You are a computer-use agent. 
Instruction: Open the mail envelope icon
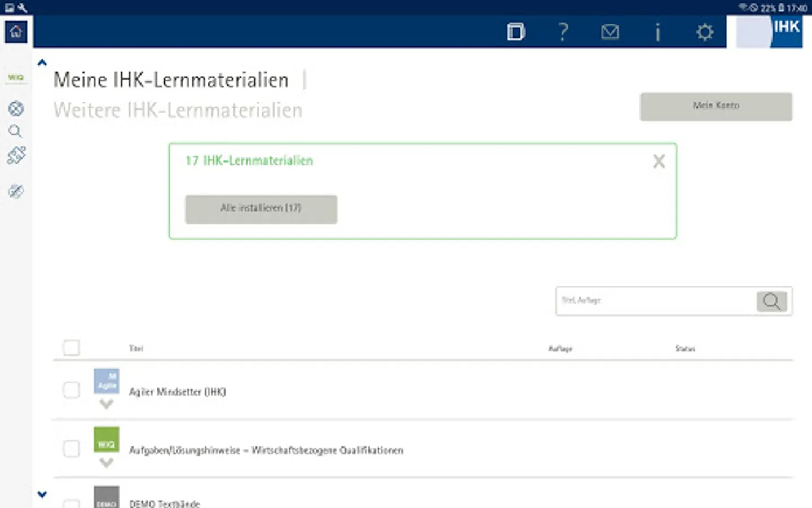(610, 32)
